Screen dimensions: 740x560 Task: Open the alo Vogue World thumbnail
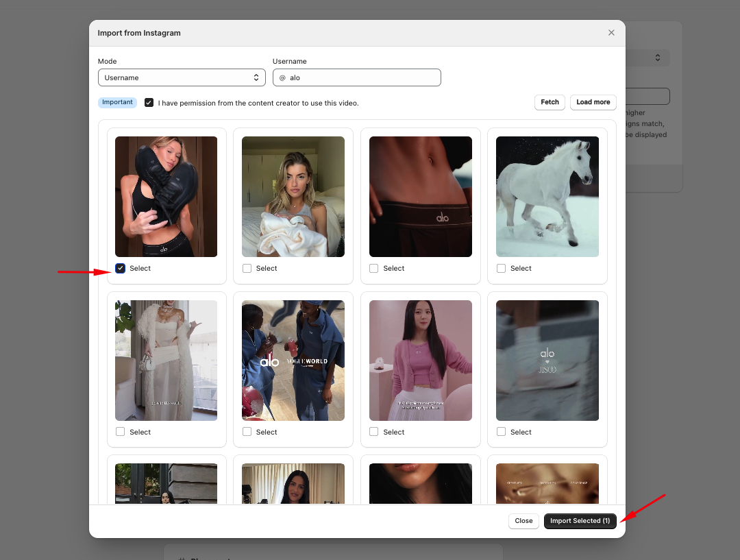tap(293, 361)
